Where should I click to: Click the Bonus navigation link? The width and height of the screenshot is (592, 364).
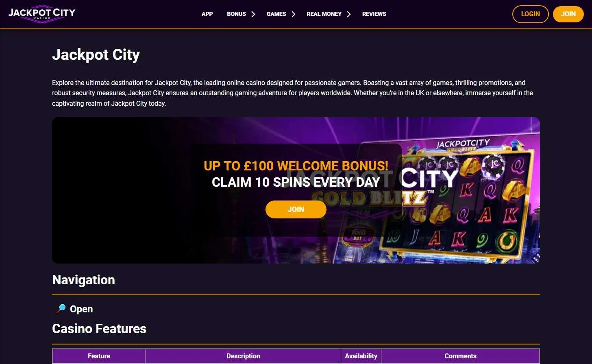click(236, 14)
